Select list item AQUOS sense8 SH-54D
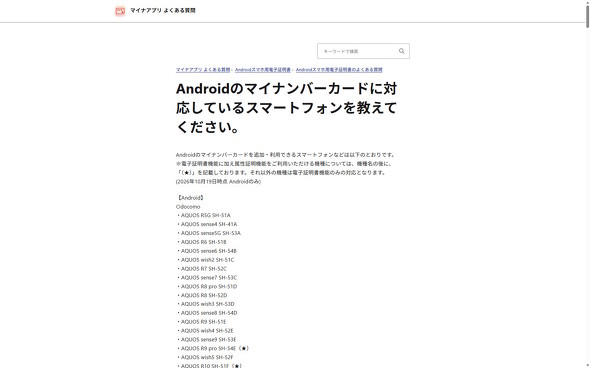Viewport: 590px width, 368px height. [x=207, y=313]
